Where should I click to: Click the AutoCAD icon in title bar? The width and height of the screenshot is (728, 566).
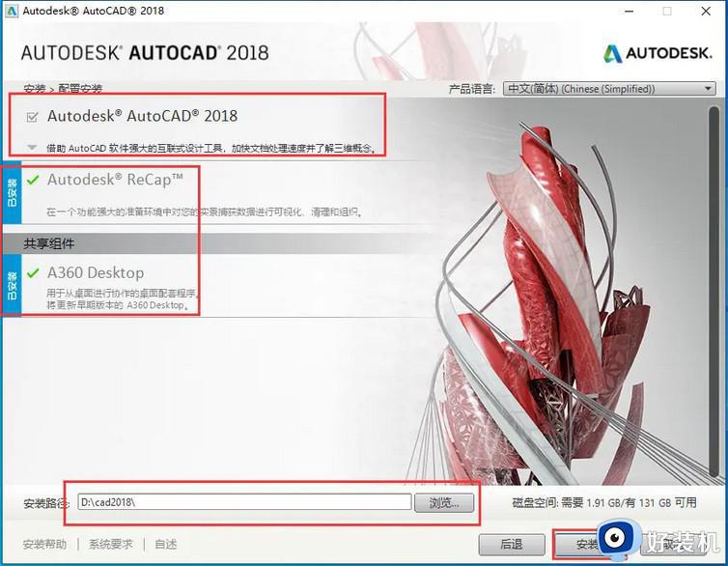click(x=12, y=11)
